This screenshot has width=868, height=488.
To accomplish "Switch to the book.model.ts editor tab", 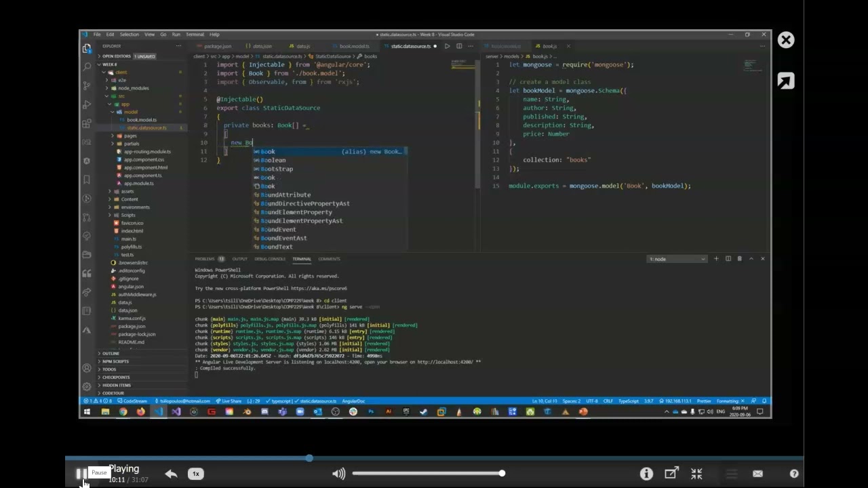I will 354,46.
